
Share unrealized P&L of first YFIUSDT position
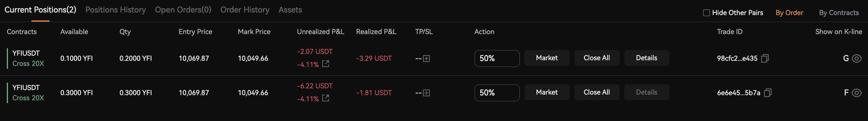pos(326,64)
